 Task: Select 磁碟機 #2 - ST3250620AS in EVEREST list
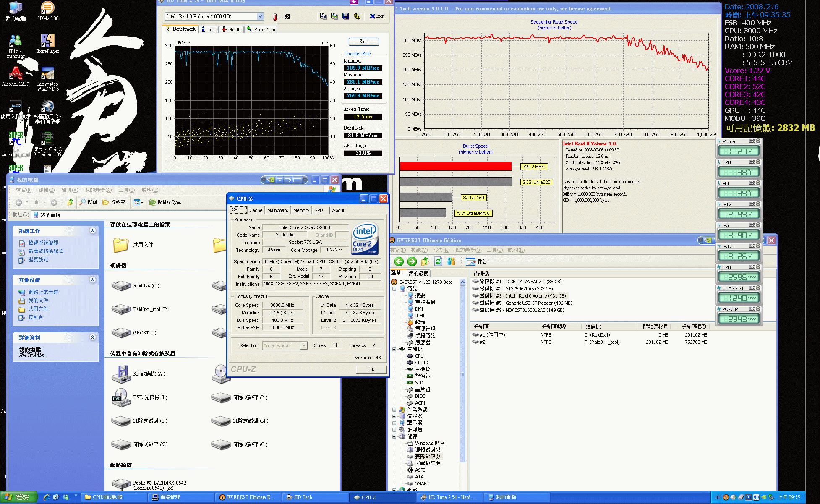point(513,289)
